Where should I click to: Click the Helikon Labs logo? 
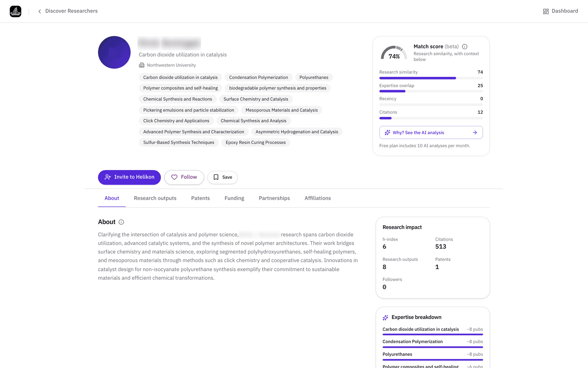click(x=15, y=11)
